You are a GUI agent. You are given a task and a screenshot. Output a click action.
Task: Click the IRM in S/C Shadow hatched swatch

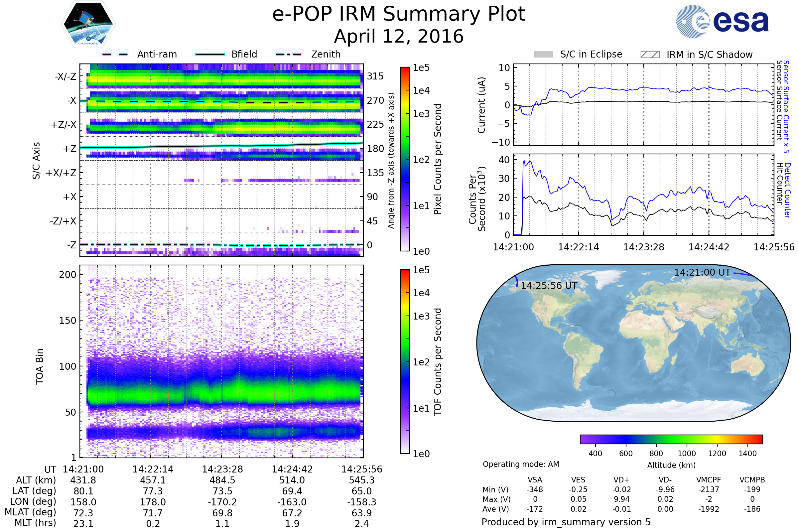pos(650,55)
